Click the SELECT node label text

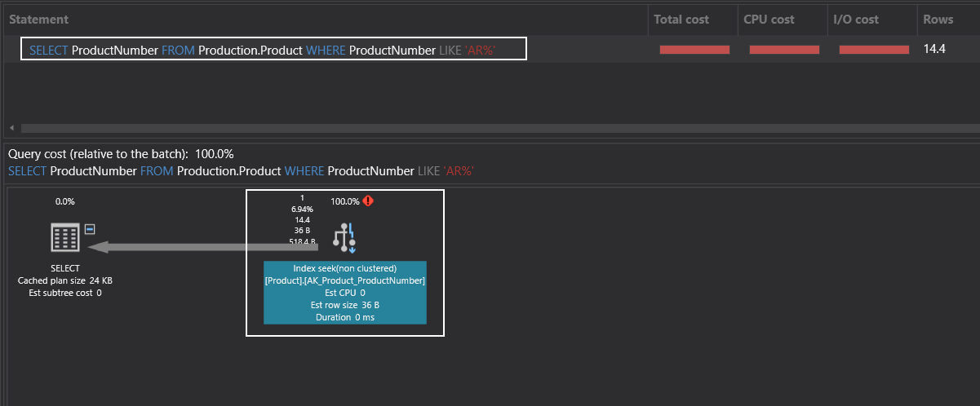(65, 268)
